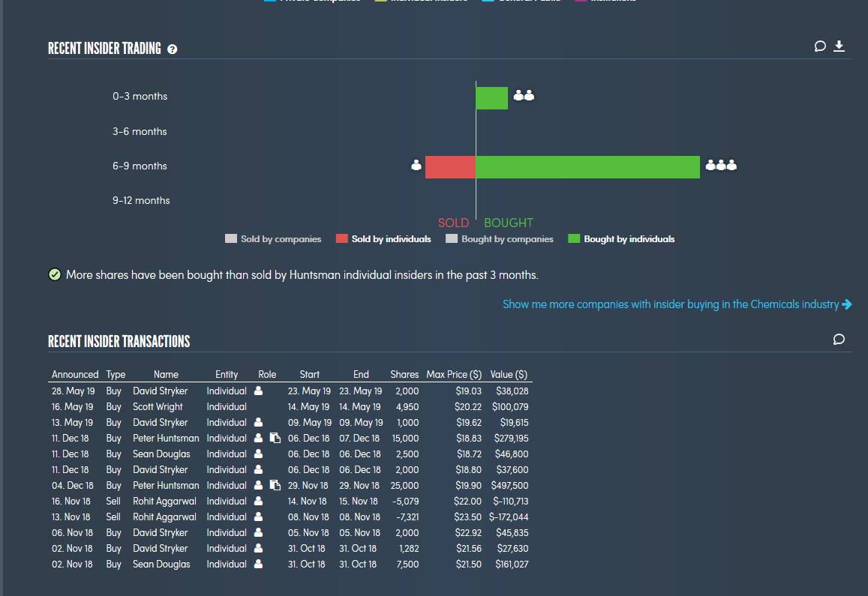Viewport: 868px width, 596px height.
Task: Click the Announced column header
Action: click(x=75, y=374)
